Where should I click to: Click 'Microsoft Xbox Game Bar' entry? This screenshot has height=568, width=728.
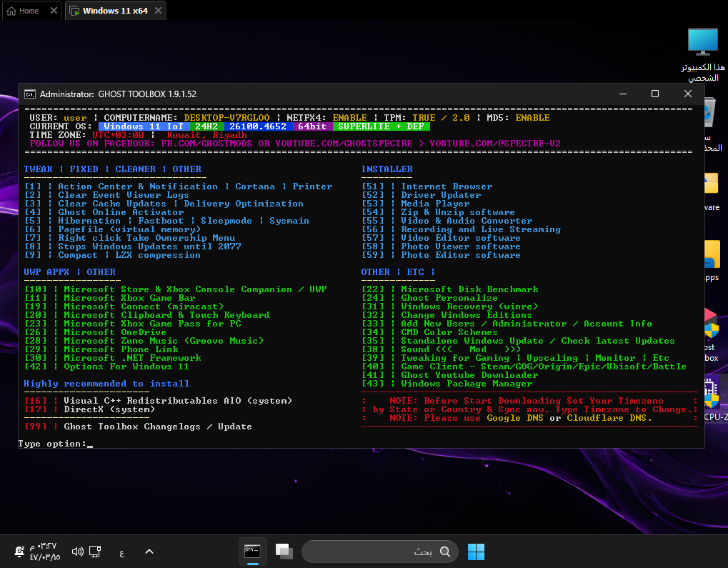point(110,298)
